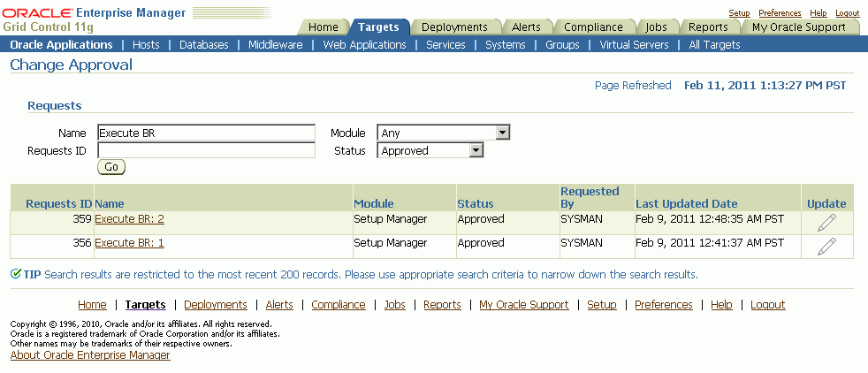Image resolution: width=868 pixels, height=373 pixels.
Task: Click the empty Requests ID field
Action: [x=207, y=150]
